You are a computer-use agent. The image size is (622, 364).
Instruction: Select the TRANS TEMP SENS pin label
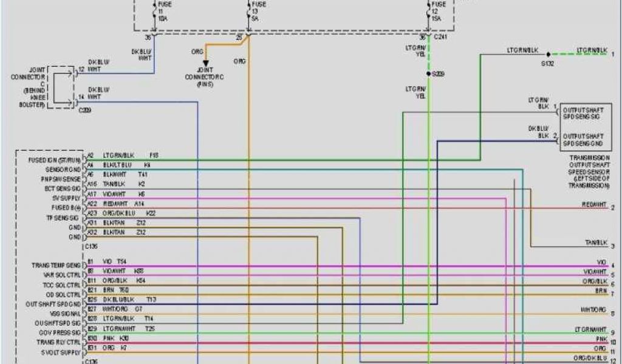point(56,266)
